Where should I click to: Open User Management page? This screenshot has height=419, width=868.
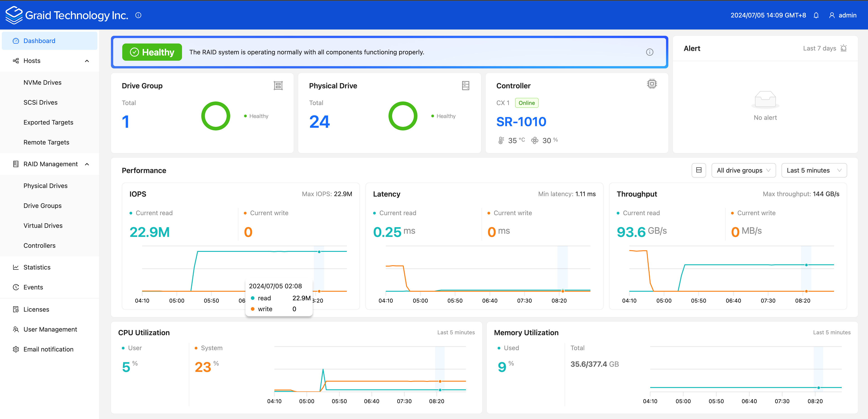50,329
